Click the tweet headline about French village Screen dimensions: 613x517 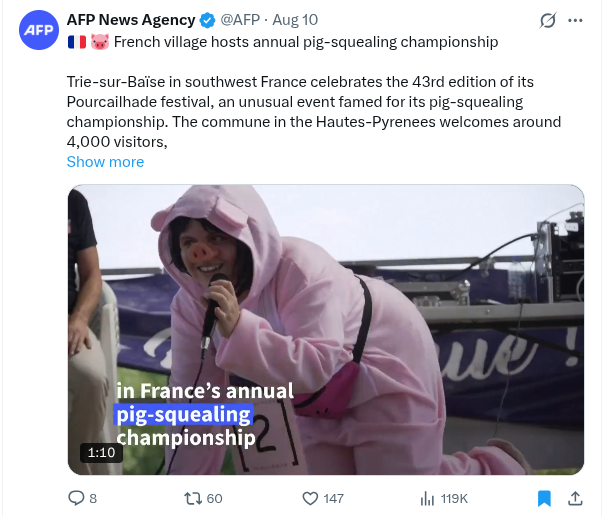pos(306,42)
